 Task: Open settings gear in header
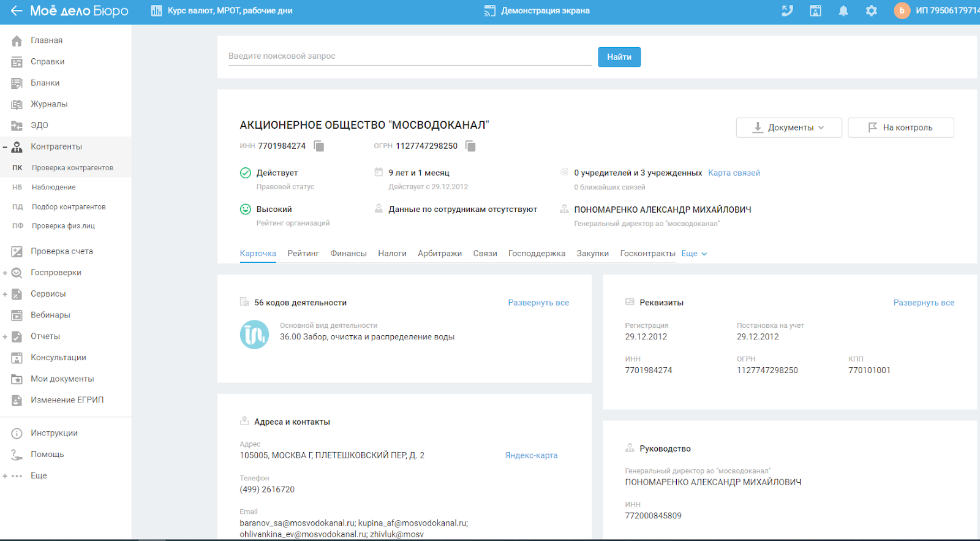pos(872,10)
